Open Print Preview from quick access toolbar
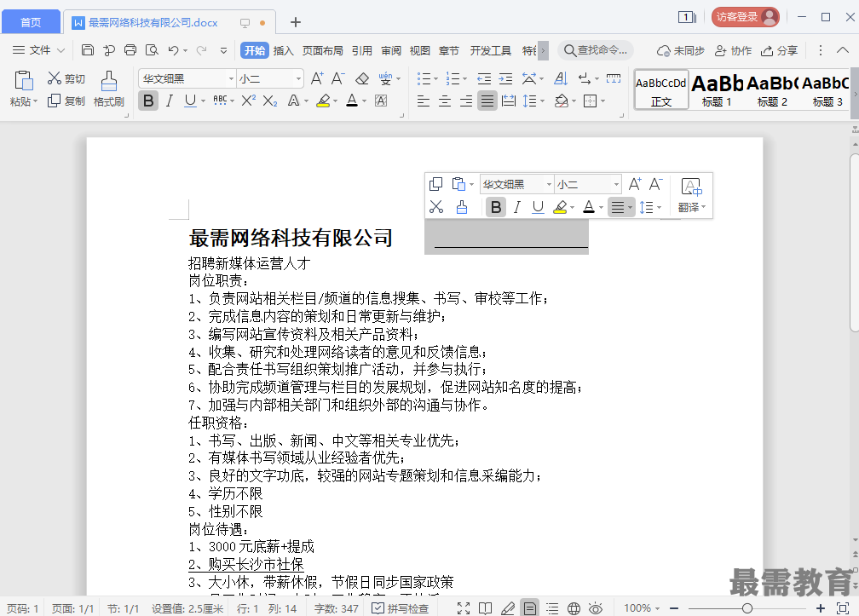The width and height of the screenshot is (859, 616). (152, 50)
